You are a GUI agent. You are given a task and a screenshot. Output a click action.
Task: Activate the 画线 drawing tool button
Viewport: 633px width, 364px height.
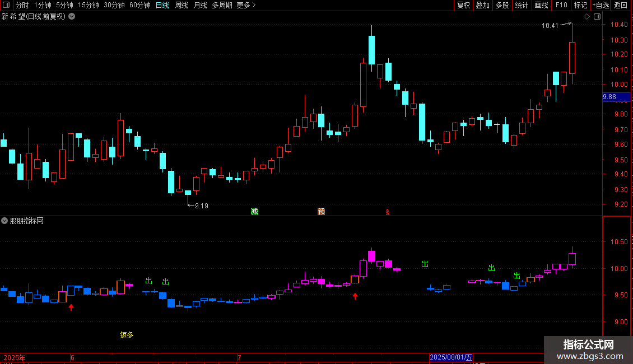[541, 5]
